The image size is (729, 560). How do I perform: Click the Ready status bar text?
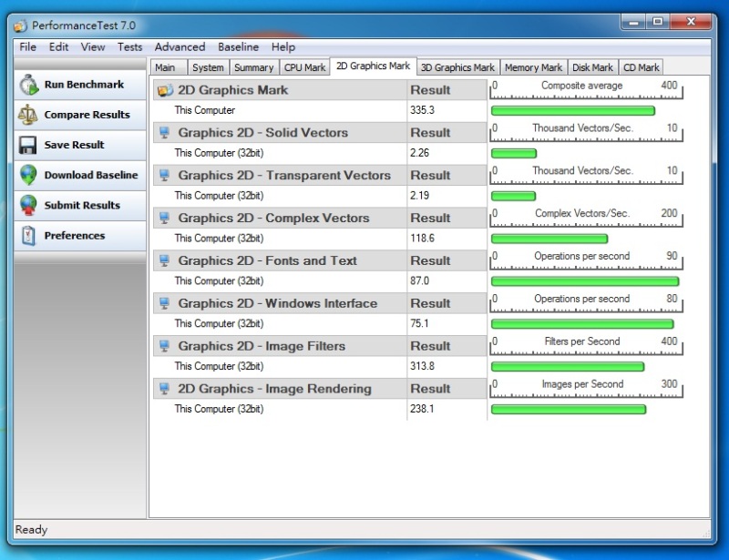point(31,530)
